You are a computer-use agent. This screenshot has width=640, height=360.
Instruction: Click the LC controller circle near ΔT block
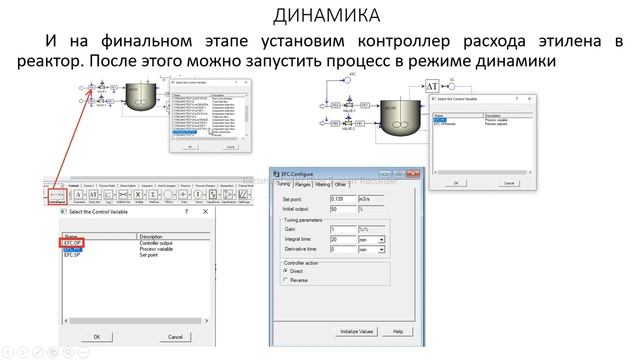coord(451,86)
